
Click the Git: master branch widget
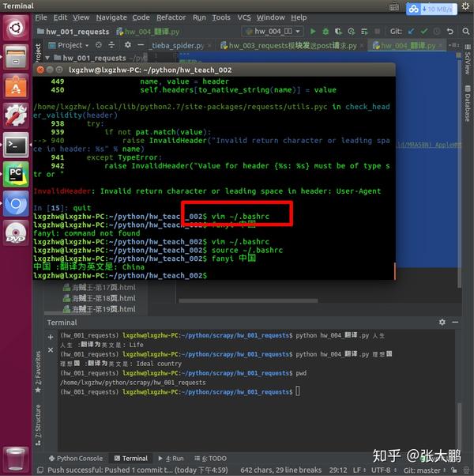click(x=424, y=470)
